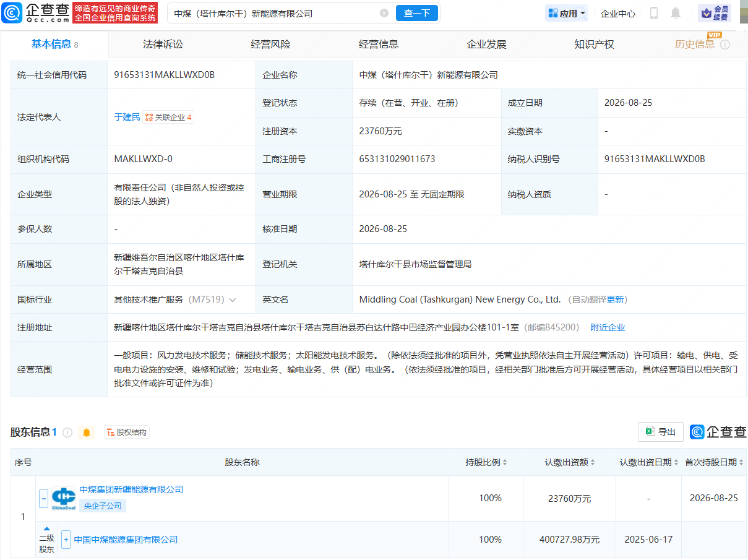Open the 附近企业 link

(x=608, y=327)
